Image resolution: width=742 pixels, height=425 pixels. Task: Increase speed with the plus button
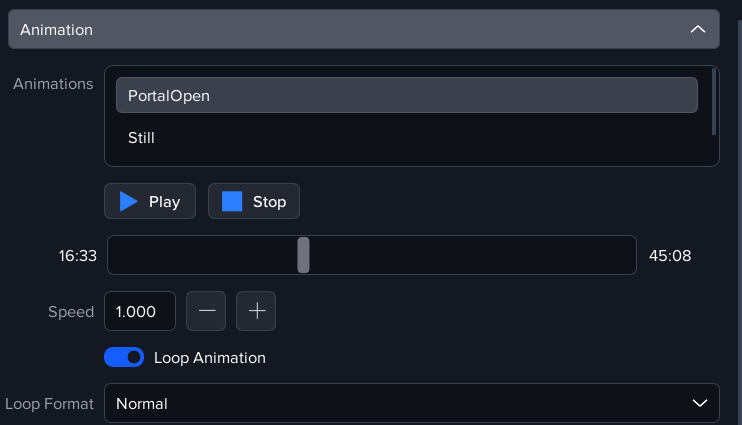click(x=256, y=311)
